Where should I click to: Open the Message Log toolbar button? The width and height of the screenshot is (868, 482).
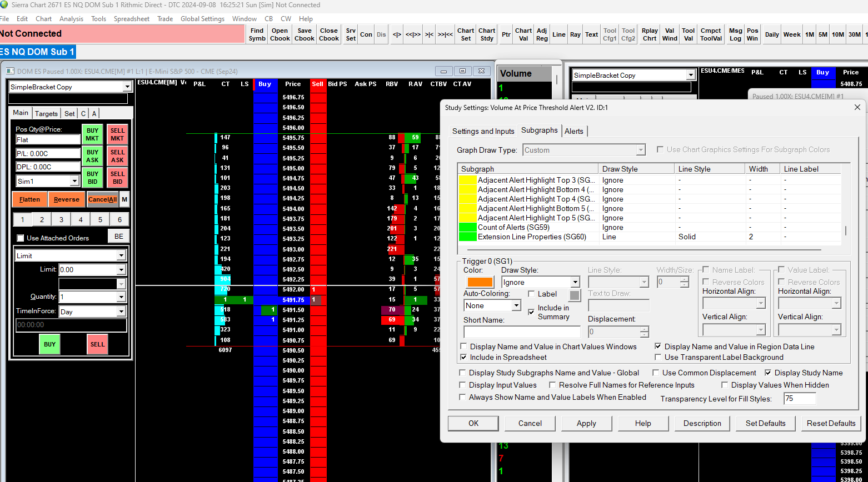735,34
